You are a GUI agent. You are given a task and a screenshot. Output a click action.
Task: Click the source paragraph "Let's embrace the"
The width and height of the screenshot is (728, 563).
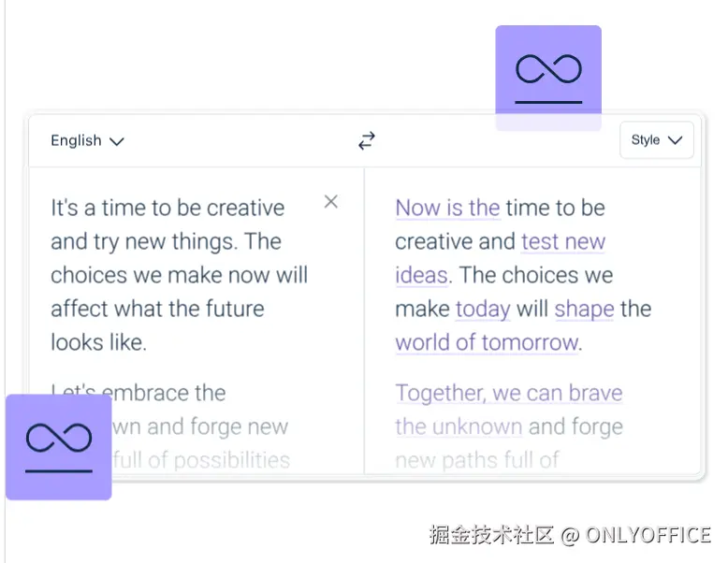(x=138, y=393)
